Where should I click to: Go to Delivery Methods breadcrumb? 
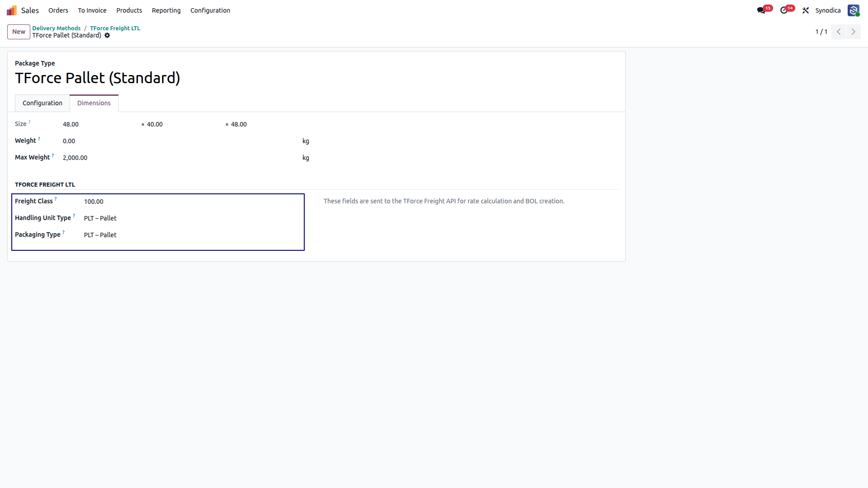point(57,28)
